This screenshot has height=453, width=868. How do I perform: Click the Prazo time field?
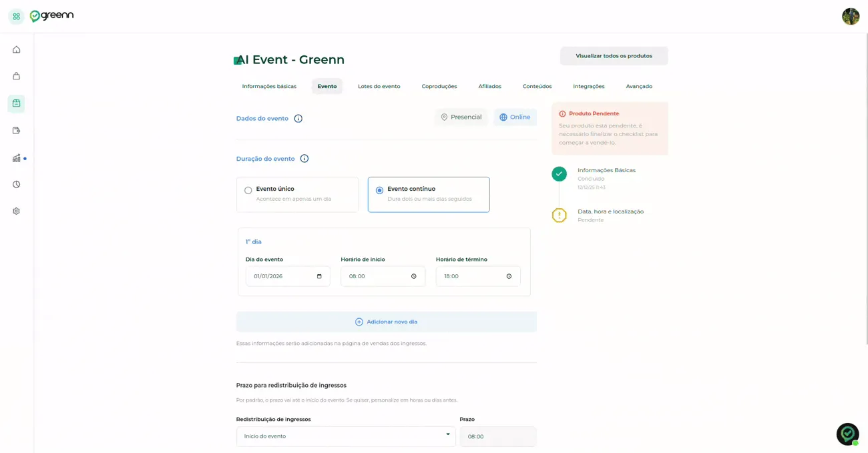point(498,436)
